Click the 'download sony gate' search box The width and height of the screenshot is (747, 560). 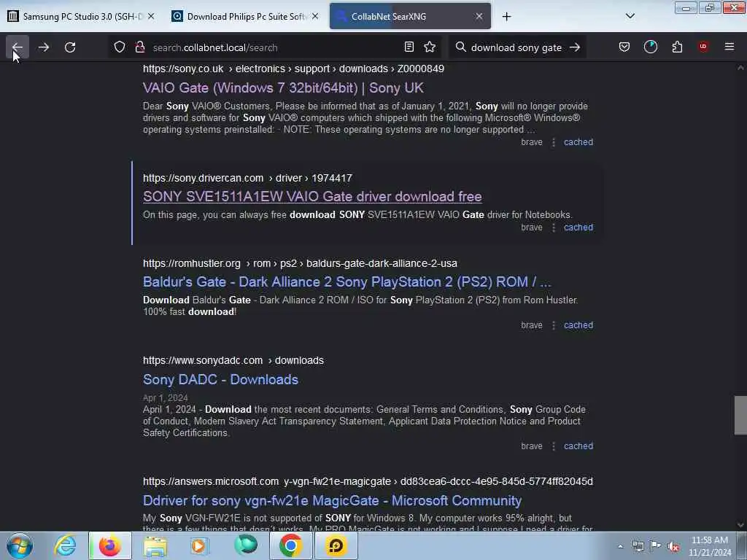click(x=516, y=47)
